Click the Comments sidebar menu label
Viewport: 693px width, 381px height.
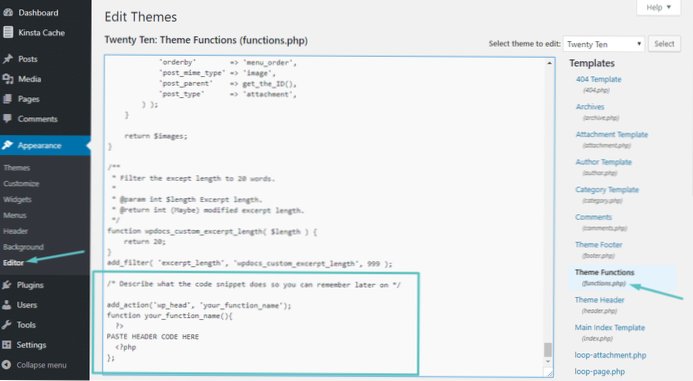click(38, 119)
